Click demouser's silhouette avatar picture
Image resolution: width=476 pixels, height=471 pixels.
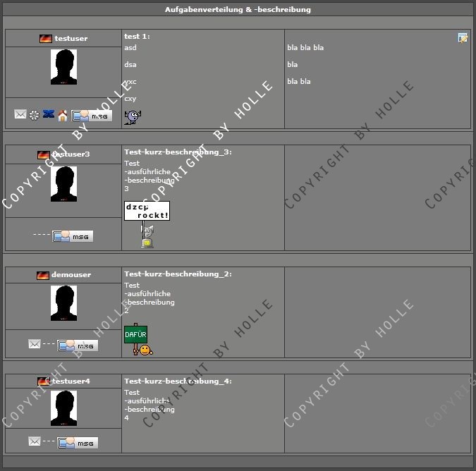[63, 303]
